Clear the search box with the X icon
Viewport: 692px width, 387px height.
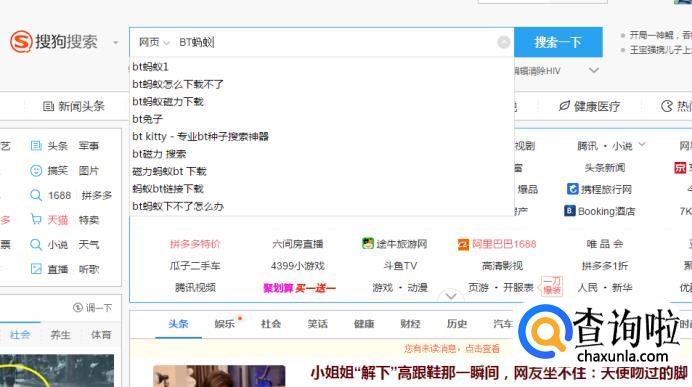coord(504,42)
